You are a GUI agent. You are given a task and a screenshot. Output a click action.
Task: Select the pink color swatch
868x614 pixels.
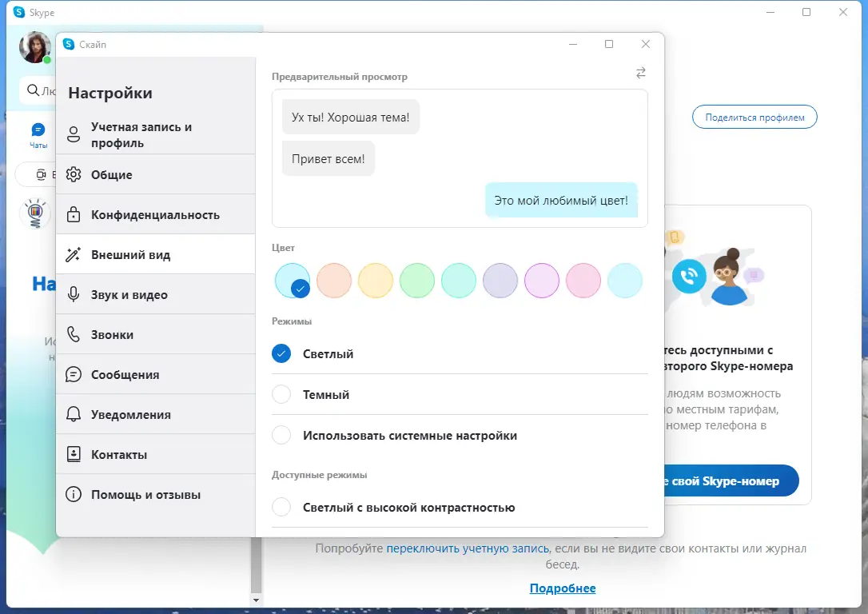tap(583, 280)
